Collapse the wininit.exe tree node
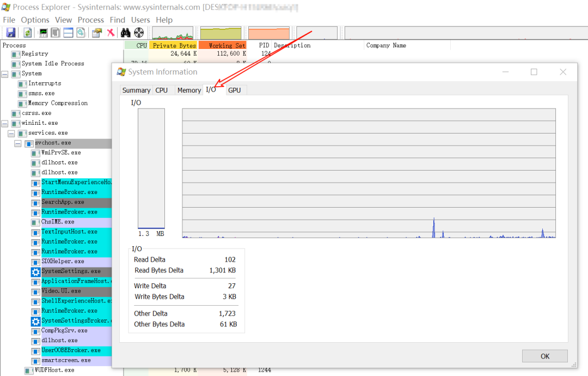The width and height of the screenshot is (588, 376). tap(5, 124)
